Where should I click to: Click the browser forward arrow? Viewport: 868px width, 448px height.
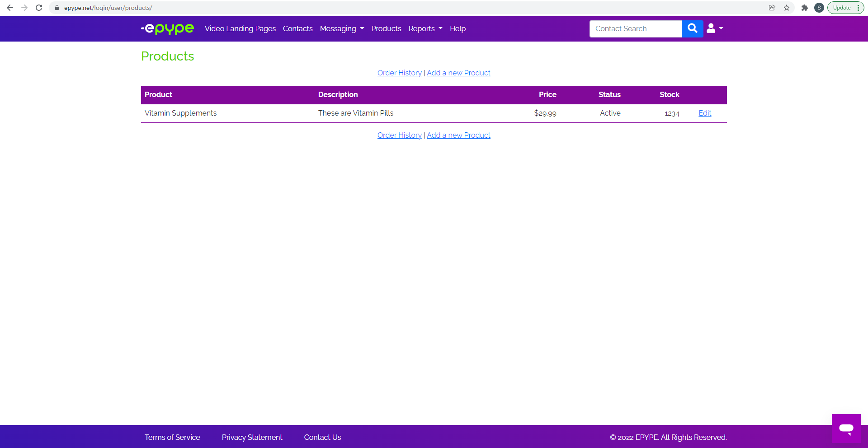coord(24,8)
